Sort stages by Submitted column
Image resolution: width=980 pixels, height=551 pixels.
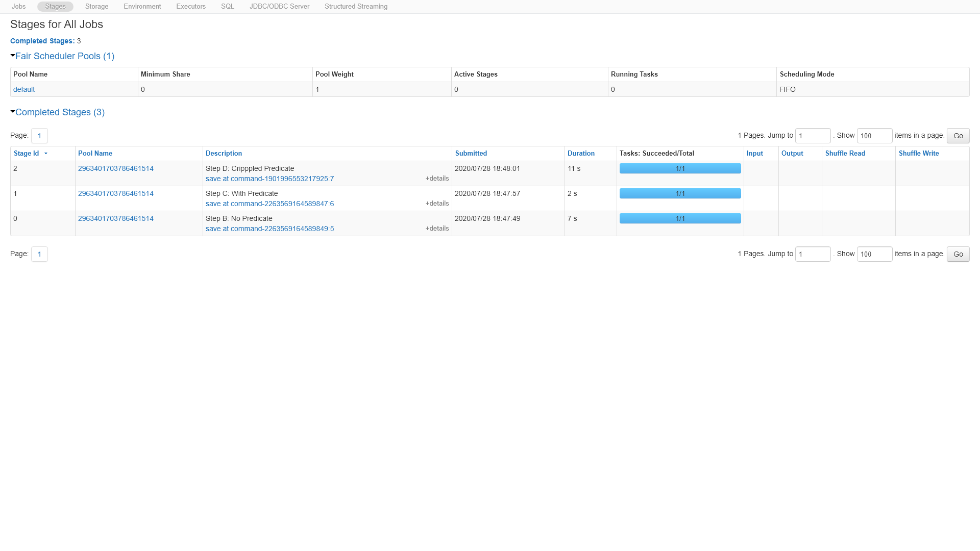pos(471,153)
